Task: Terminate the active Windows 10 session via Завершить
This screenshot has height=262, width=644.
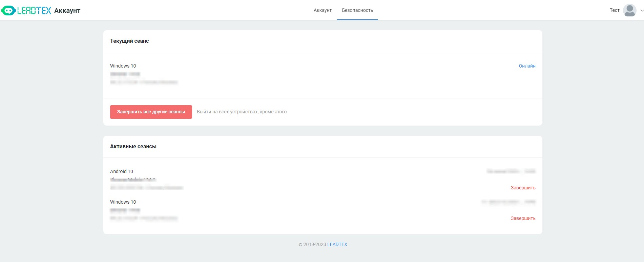Action: point(523,218)
